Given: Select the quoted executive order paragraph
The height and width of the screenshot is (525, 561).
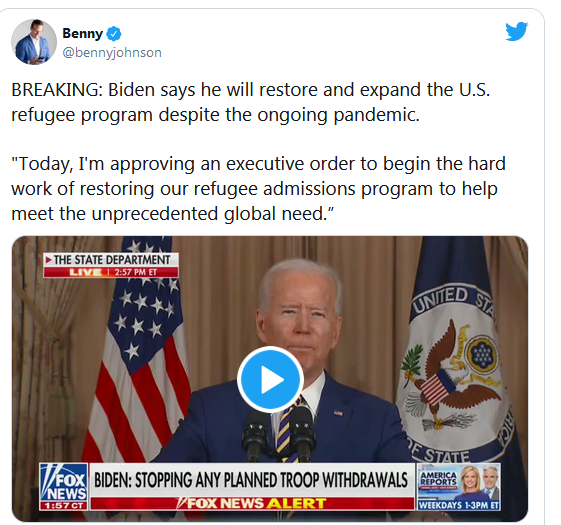Looking at the screenshot, I should pos(258,189).
